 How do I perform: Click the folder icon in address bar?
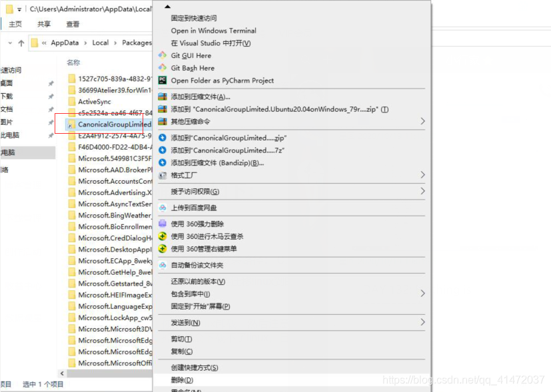point(35,43)
